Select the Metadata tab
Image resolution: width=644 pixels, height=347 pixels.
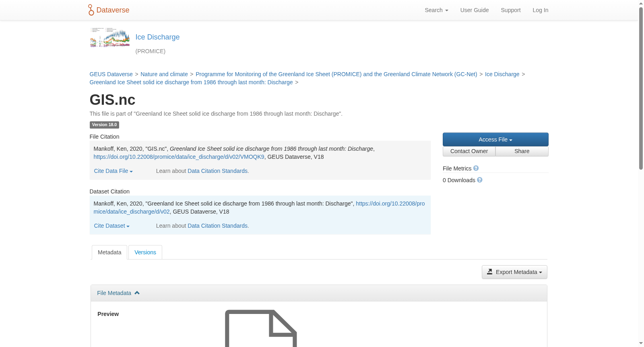(109, 252)
